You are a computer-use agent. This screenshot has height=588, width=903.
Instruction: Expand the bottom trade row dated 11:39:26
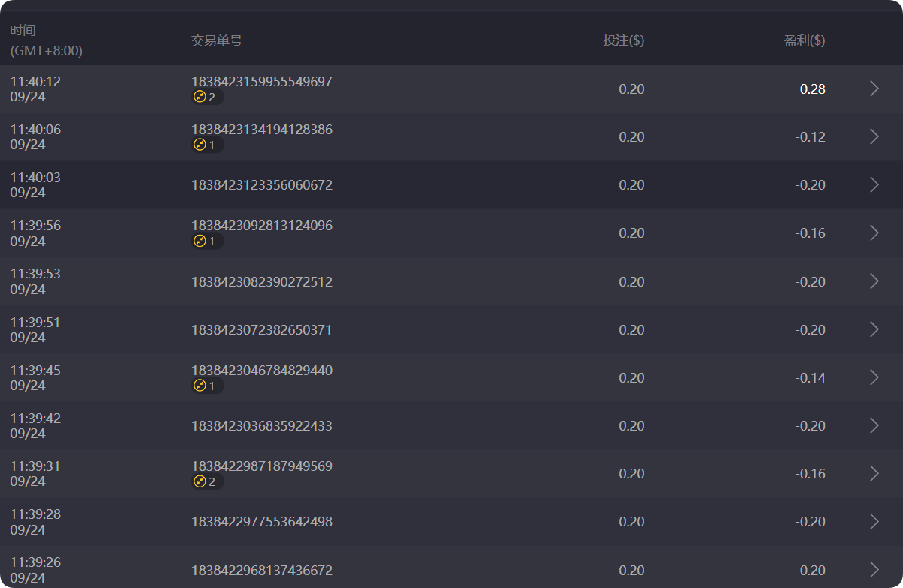(873, 570)
